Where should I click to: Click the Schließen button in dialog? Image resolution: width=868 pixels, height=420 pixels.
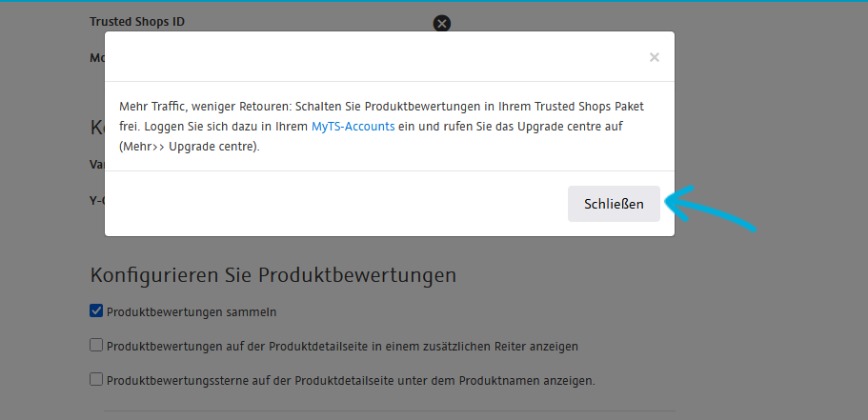[614, 204]
